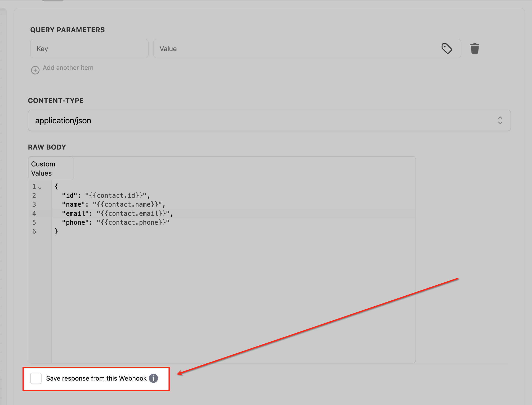Click the Save response from this Webhook label
The image size is (532, 405).
click(x=96, y=378)
